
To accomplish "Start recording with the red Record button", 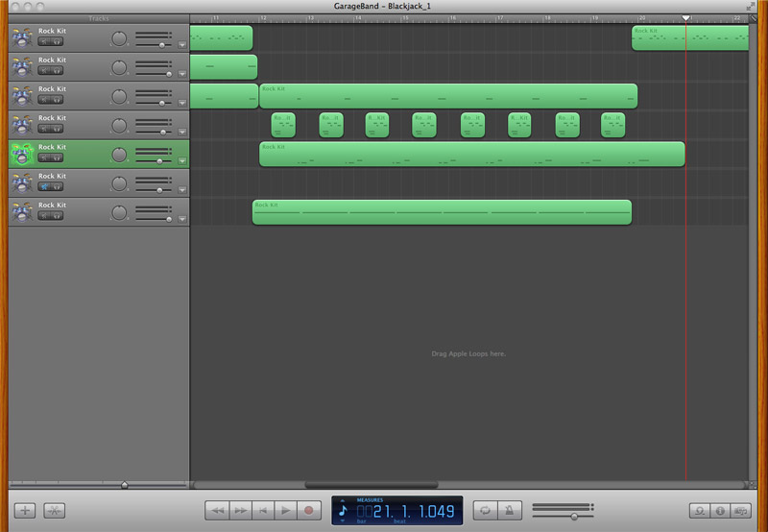I will pos(308,511).
